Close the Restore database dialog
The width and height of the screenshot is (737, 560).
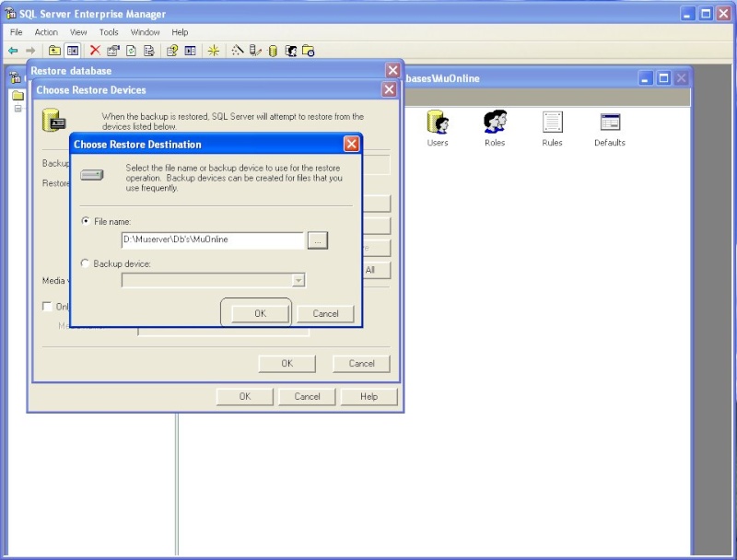pyautogui.click(x=392, y=70)
